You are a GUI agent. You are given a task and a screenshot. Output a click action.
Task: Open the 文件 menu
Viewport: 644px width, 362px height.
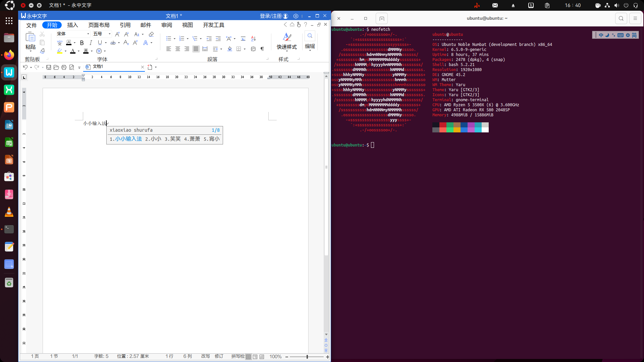(x=32, y=25)
